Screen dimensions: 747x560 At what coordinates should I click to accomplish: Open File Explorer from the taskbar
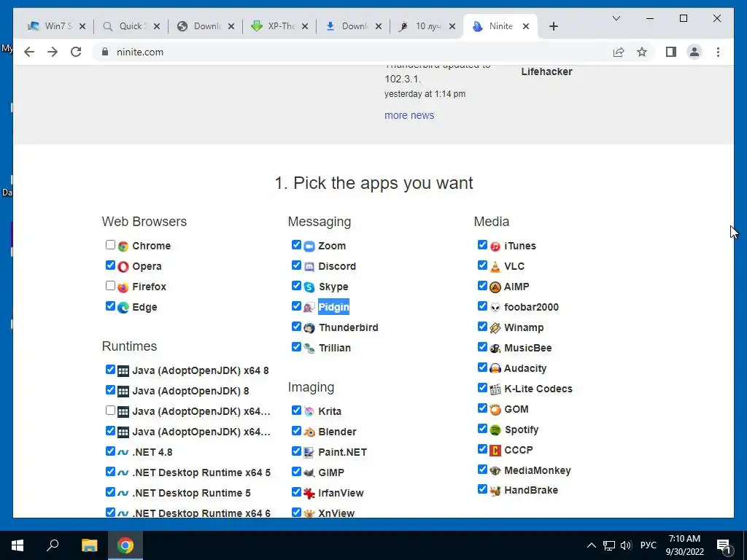click(x=89, y=545)
